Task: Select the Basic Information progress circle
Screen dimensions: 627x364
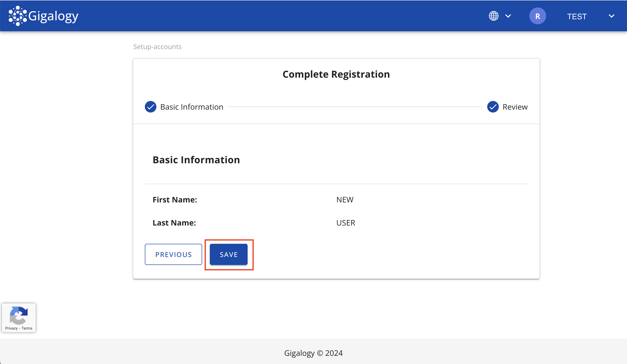Action: tap(150, 107)
